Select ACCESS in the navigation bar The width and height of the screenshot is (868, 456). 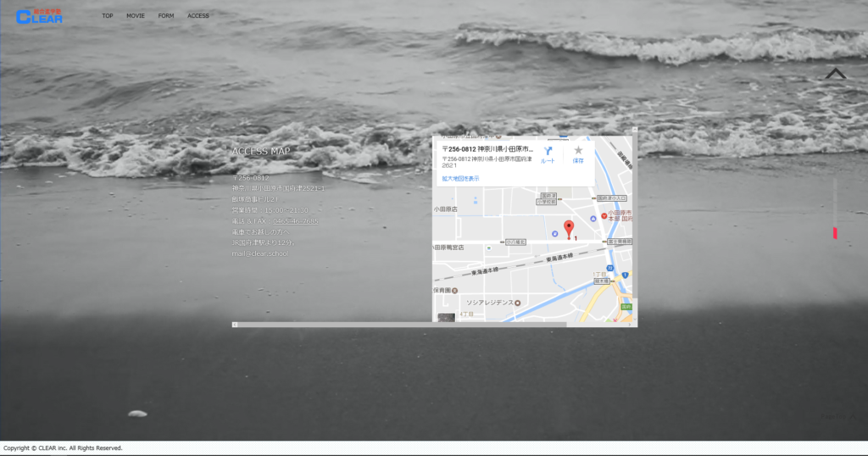click(198, 16)
